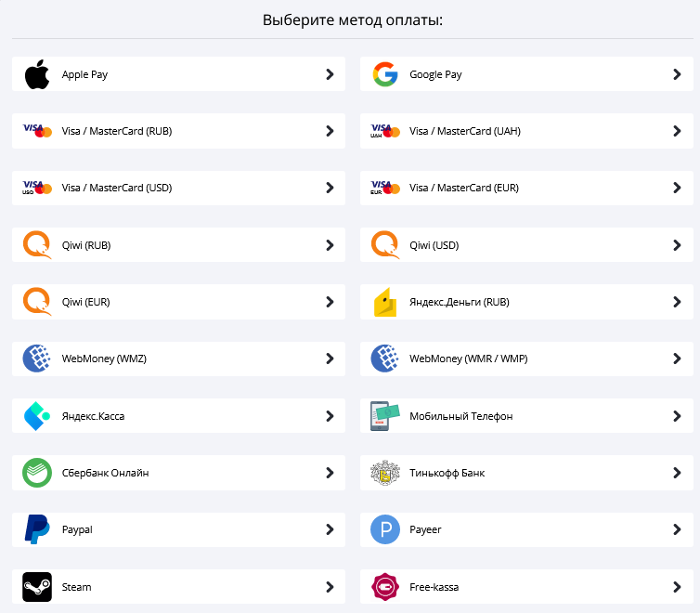
Task: Click the Google Pay G logo
Action: click(x=384, y=74)
